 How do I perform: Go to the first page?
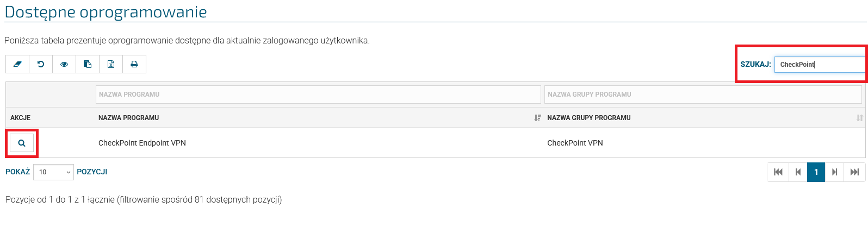pyautogui.click(x=778, y=172)
